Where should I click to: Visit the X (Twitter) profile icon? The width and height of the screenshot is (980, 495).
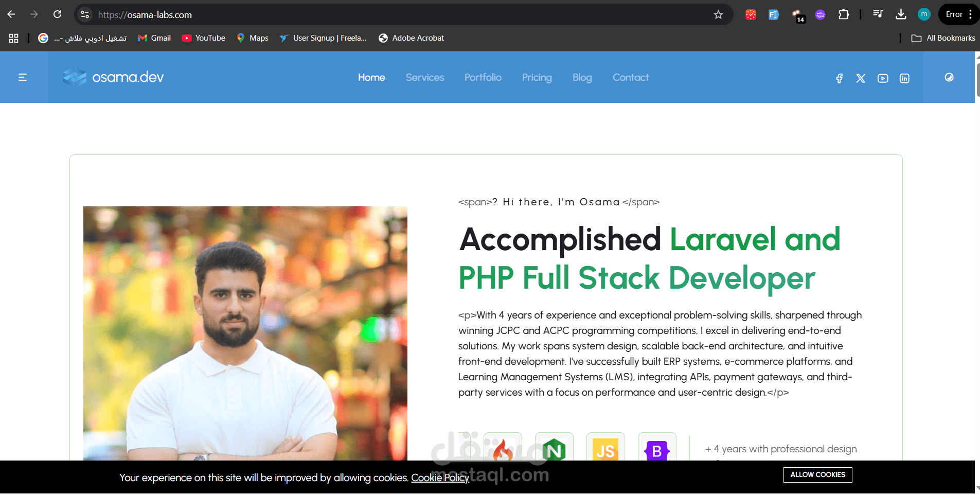click(x=861, y=78)
